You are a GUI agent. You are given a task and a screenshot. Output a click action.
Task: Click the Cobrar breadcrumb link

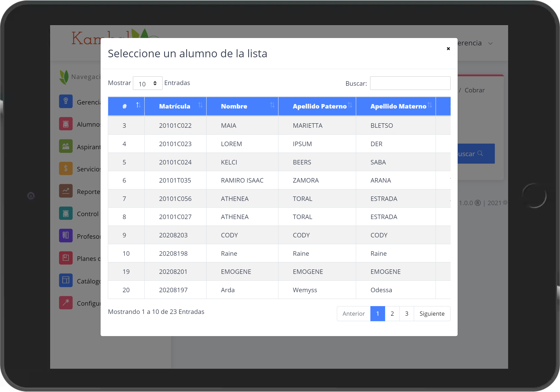(474, 90)
